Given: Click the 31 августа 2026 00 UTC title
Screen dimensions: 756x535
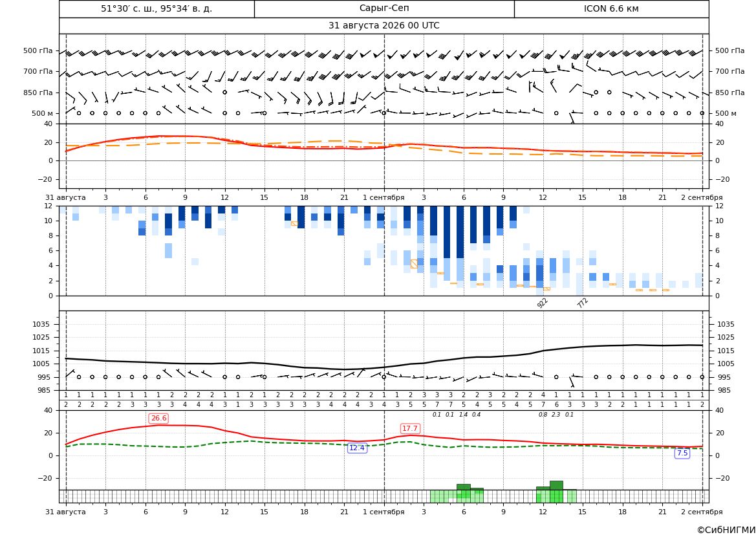Looking at the screenshot, I should click(x=383, y=26).
